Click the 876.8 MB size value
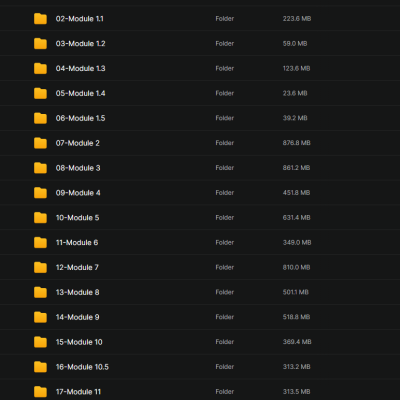 (x=297, y=143)
